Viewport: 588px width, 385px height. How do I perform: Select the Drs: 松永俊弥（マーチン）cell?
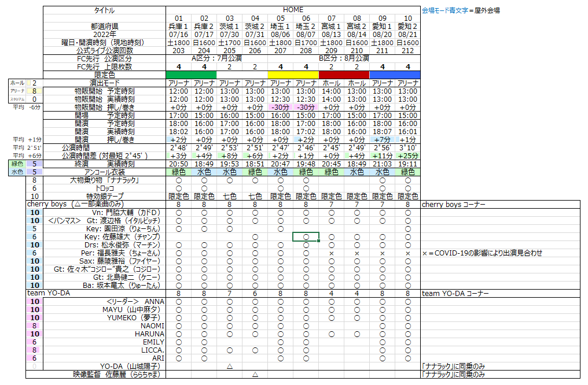(104, 245)
